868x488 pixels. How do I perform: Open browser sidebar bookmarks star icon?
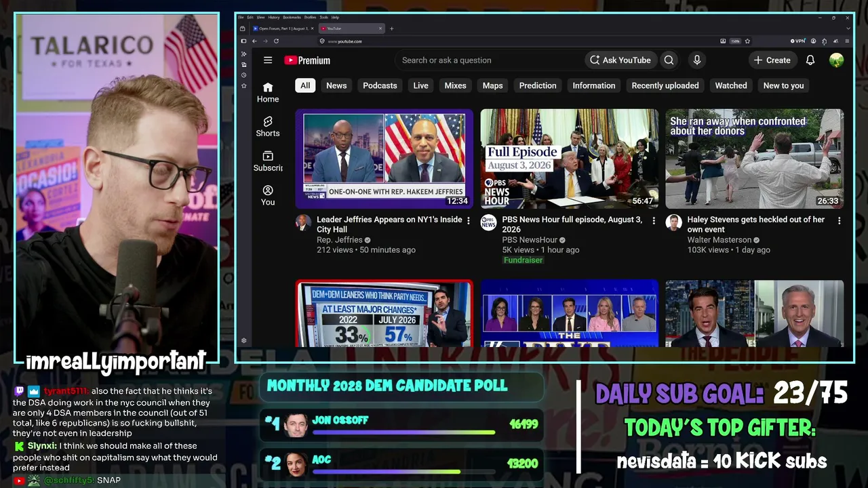click(243, 86)
